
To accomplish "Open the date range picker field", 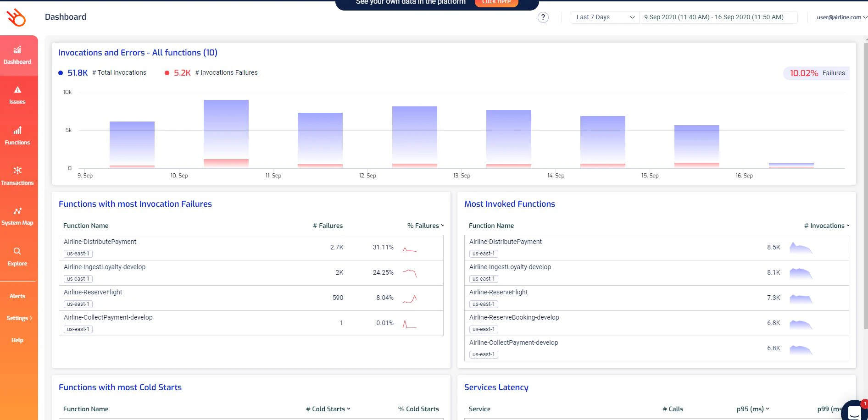I will [x=718, y=17].
